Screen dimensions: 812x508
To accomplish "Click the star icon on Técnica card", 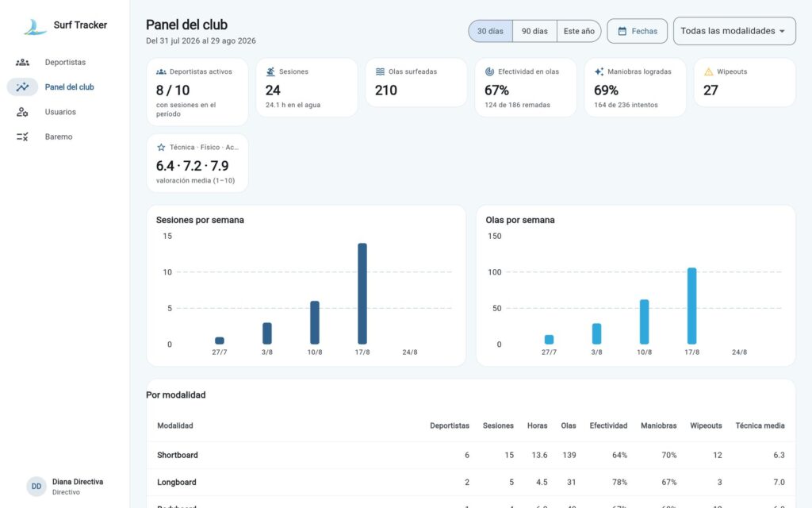I will tap(161, 147).
